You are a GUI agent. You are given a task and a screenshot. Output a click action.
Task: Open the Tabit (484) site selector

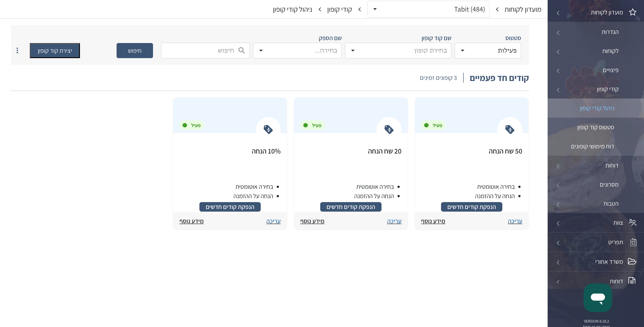[428, 9]
